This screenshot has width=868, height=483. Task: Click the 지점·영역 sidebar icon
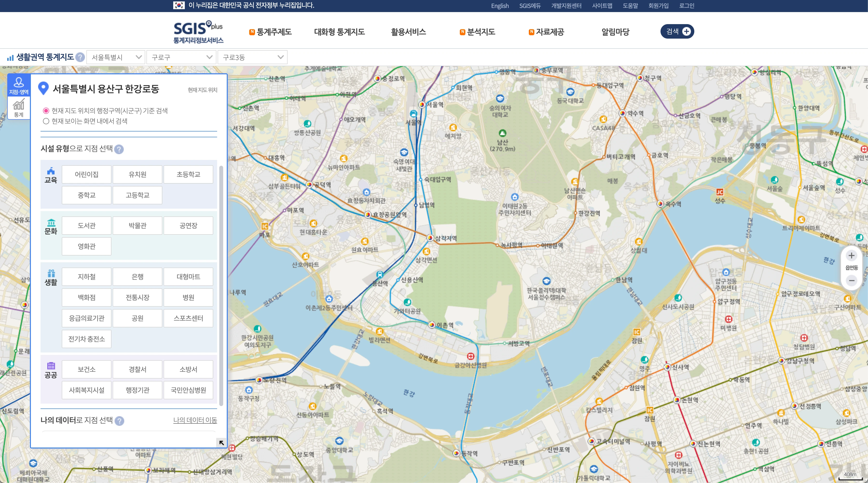[19, 86]
